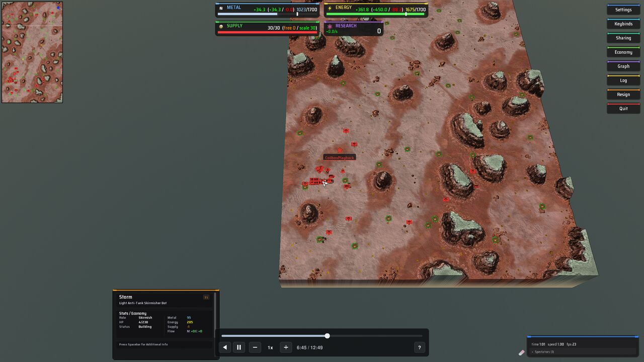Click the unit info panel scrollbar
The height and width of the screenshot is (362, 644).
click(216, 316)
